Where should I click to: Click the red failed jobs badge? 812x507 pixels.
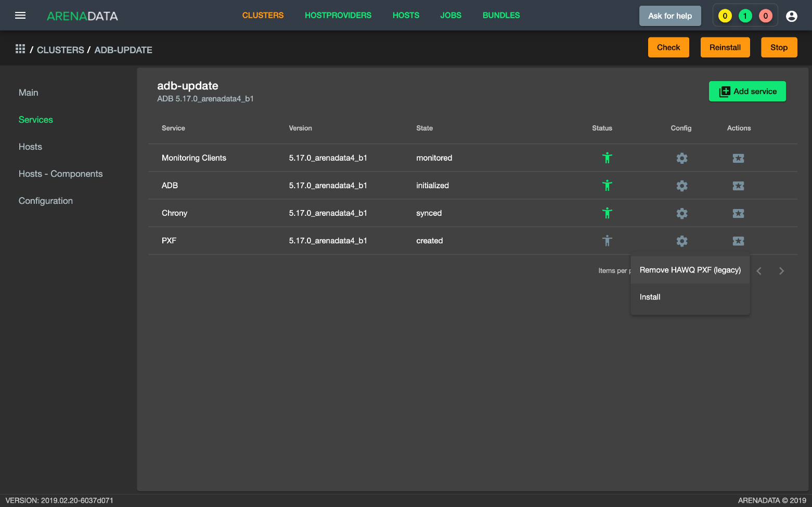coord(765,16)
